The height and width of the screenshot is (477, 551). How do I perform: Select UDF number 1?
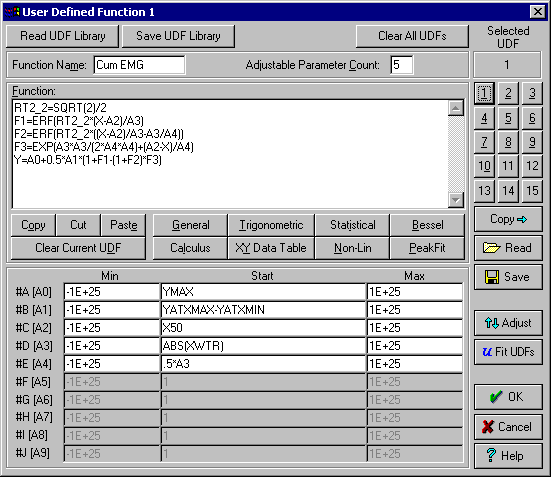tap(484, 94)
